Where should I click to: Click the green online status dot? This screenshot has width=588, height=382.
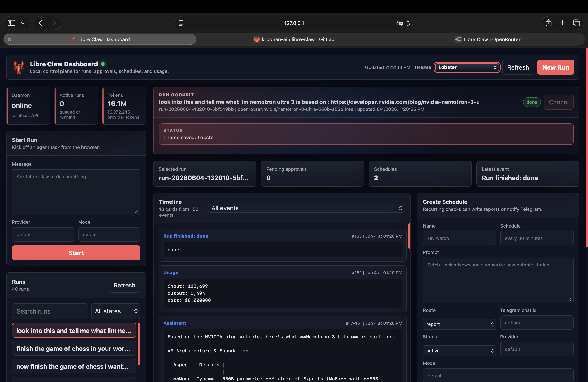tap(103, 64)
